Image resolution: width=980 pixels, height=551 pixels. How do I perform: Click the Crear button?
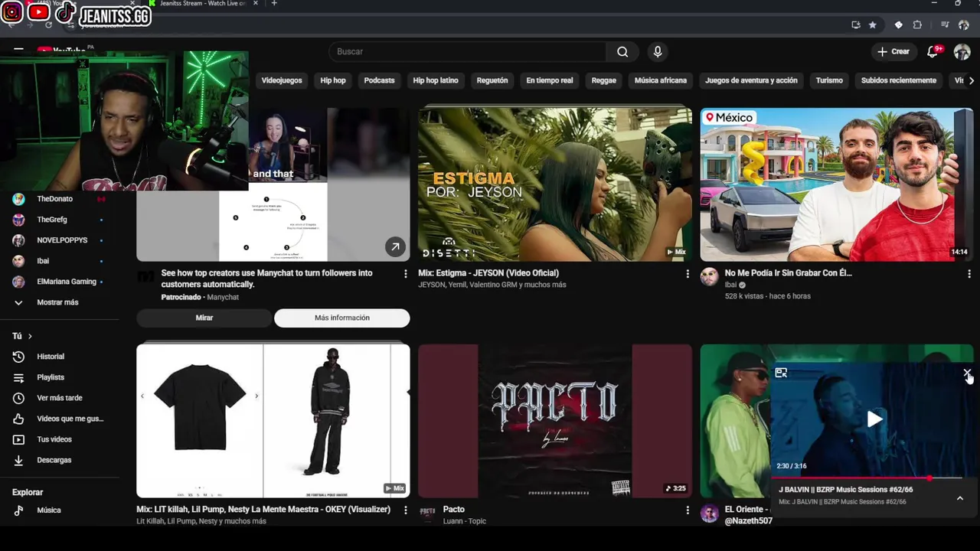tap(893, 52)
